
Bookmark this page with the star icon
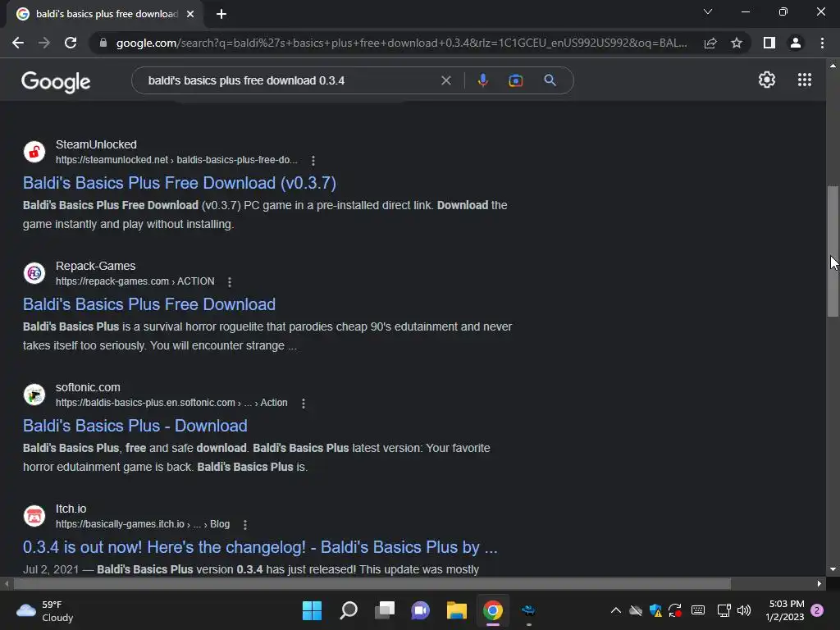[737, 43]
